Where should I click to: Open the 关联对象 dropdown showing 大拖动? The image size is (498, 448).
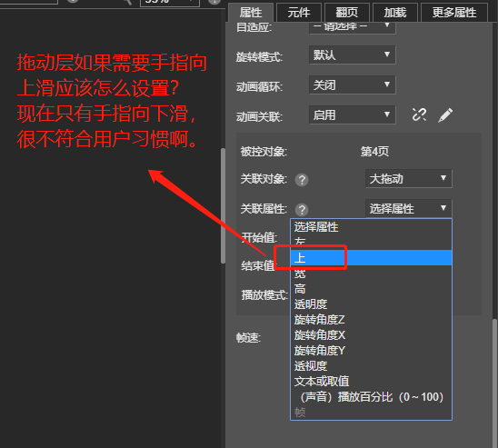point(409,178)
